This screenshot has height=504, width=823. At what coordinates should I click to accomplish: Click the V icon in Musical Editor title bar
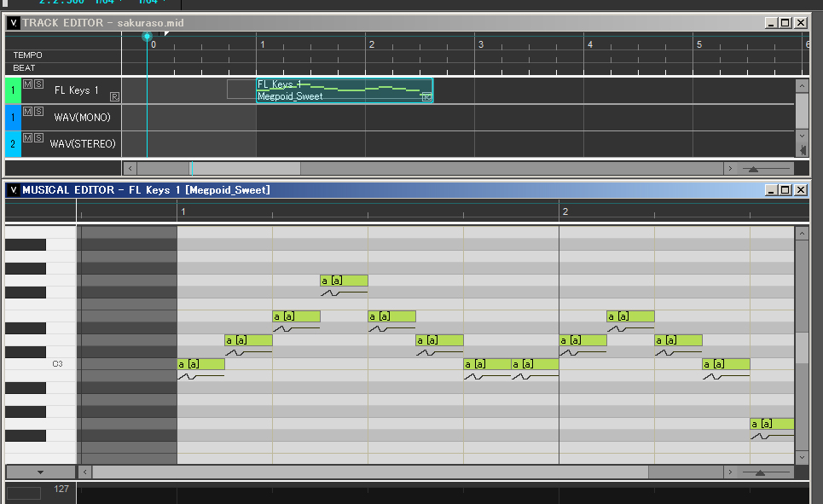pos(14,189)
